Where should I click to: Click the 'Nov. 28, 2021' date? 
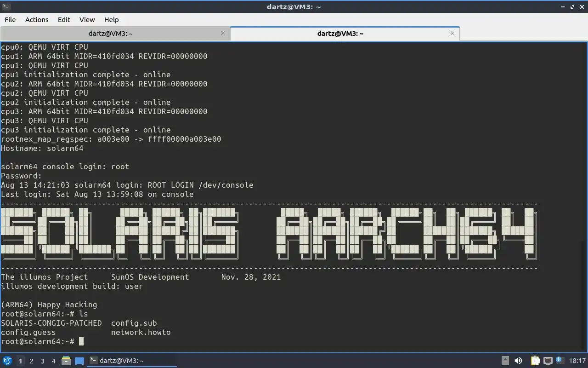pos(251,277)
